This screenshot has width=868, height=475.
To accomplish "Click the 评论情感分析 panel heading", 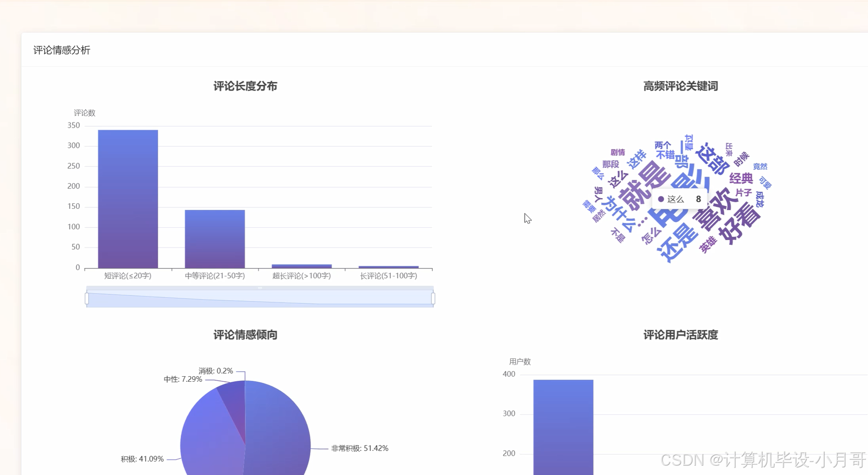I will click(62, 50).
